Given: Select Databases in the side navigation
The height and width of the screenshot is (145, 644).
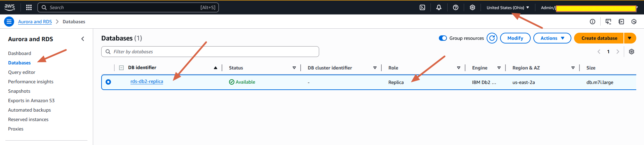Looking at the screenshot, I should 20,63.
